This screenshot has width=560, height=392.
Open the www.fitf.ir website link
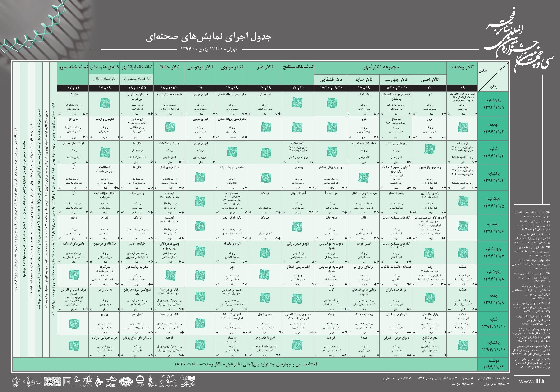pos(532,381)
